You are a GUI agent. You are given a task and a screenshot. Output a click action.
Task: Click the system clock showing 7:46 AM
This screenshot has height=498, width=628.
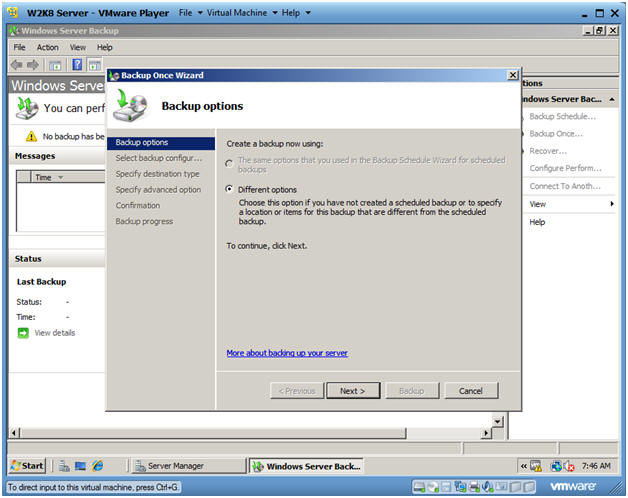click(x=596, y=466)
